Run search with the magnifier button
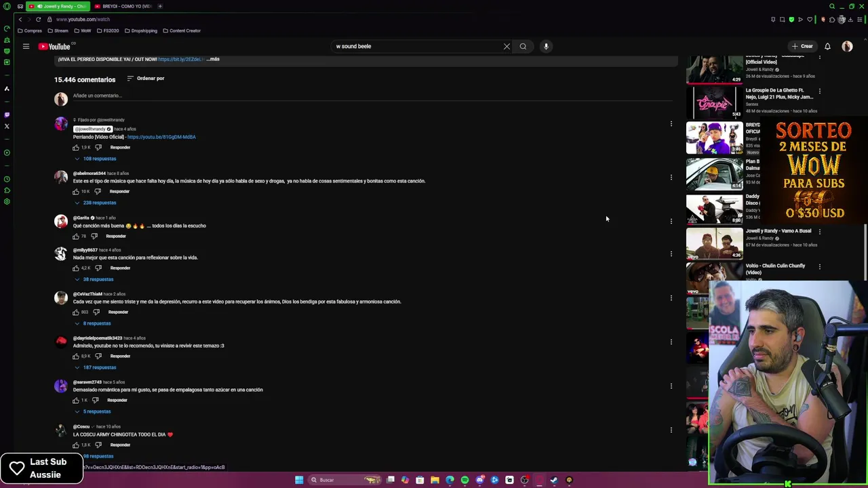Screen dimensions: 868x488 (x=523, y=46)
